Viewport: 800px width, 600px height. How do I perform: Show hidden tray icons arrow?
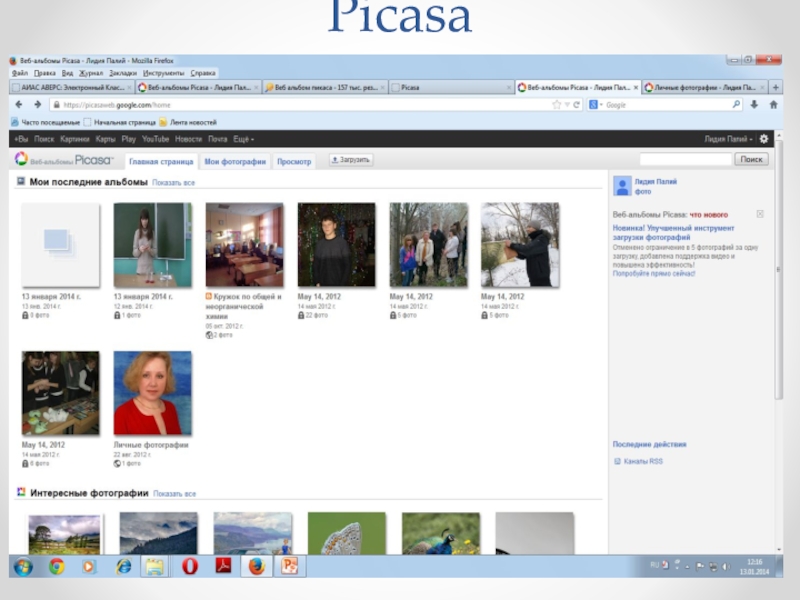[x=687, y=566]
